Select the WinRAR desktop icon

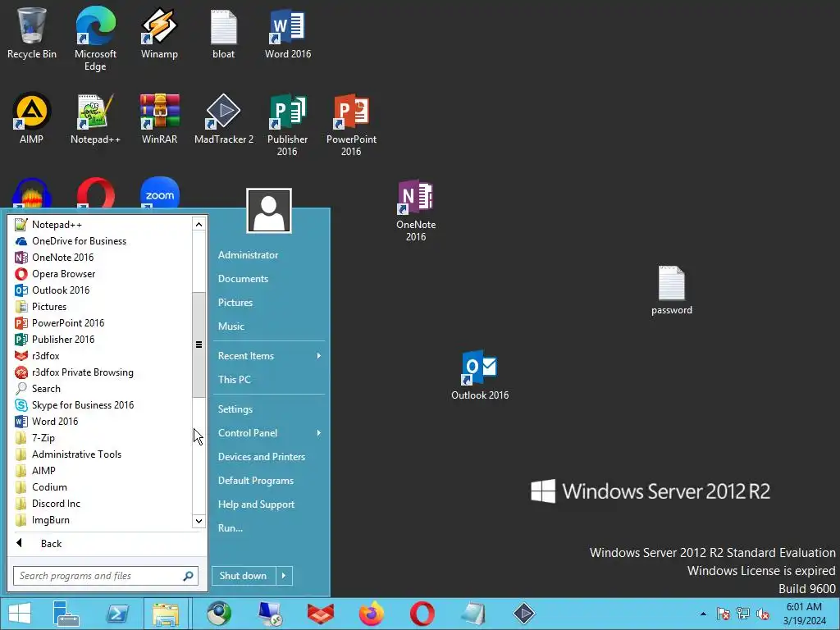[x=159, y=118]
